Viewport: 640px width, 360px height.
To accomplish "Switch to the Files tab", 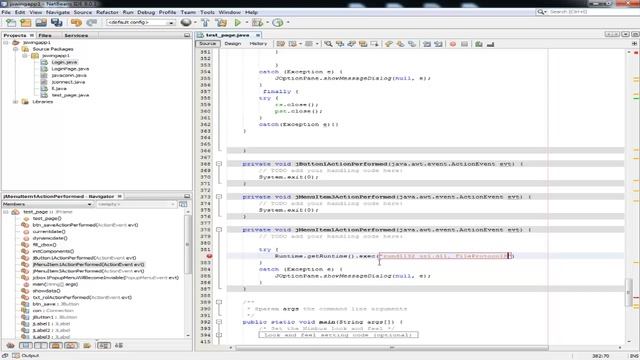I will point(45,36).
